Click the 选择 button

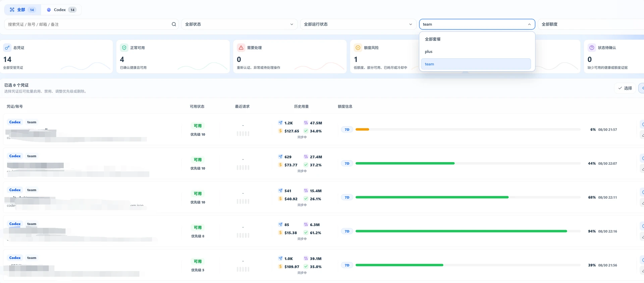625,88
